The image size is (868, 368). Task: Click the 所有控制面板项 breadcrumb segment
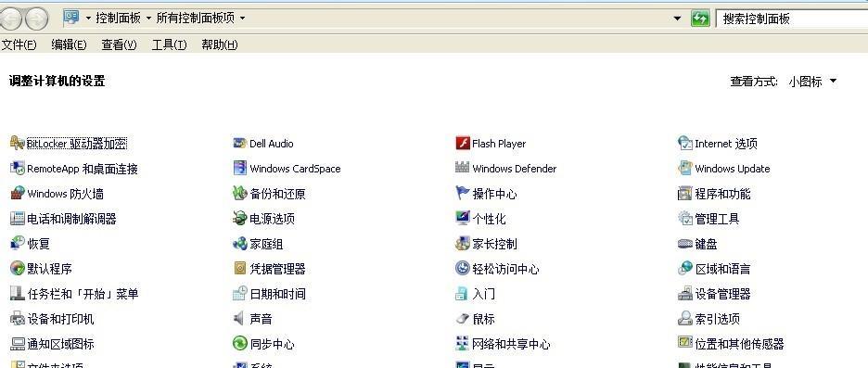(196, 19)
